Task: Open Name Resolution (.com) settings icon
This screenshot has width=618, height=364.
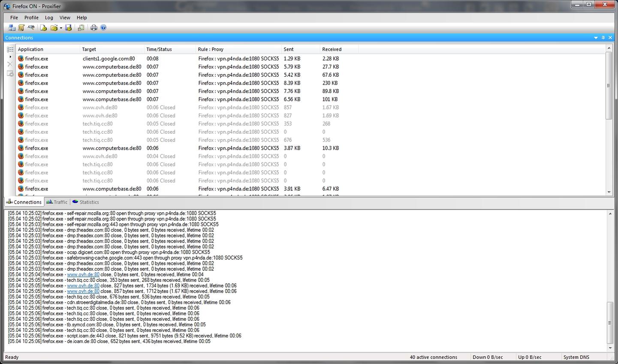Action: (31, 27)
